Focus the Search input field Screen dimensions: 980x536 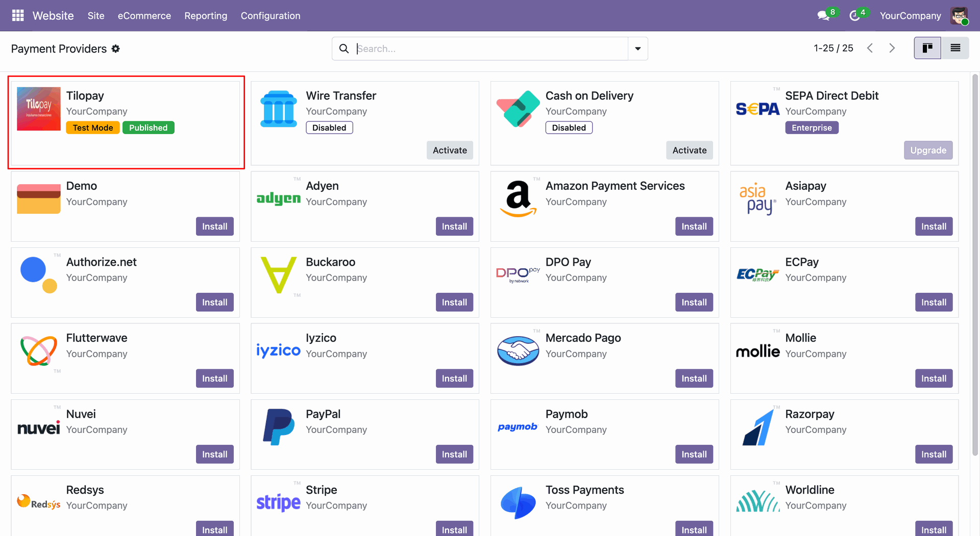(491, 48)
